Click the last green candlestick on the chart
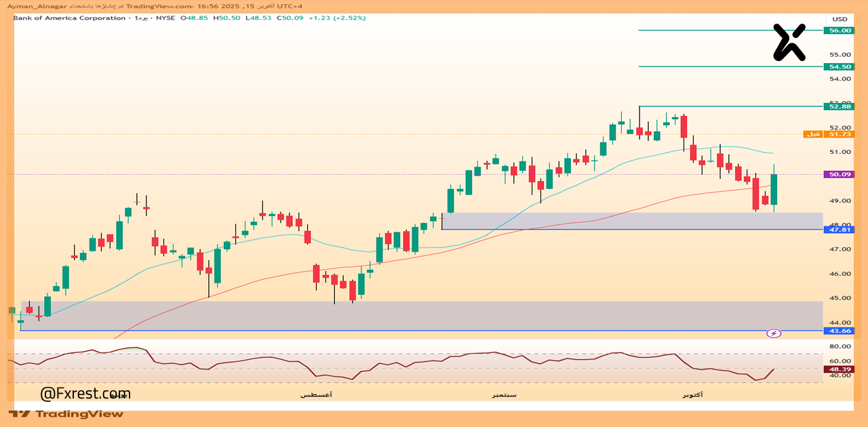 tap(774, 190)
